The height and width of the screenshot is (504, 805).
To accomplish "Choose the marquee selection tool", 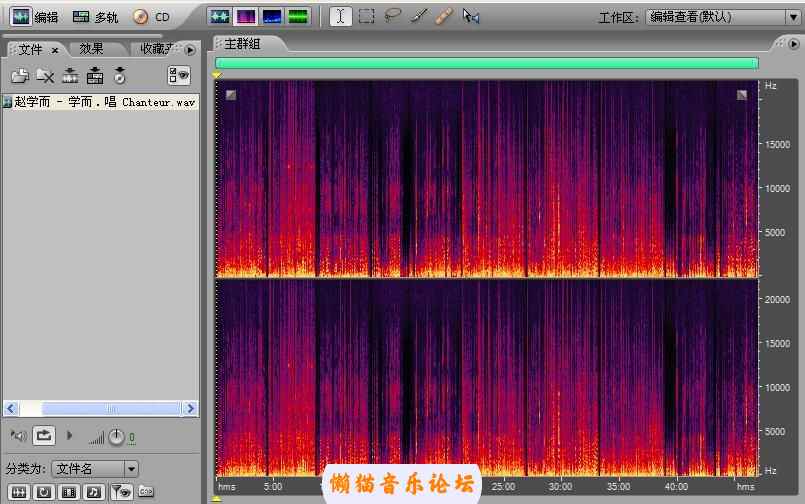I will coord(366,16).
